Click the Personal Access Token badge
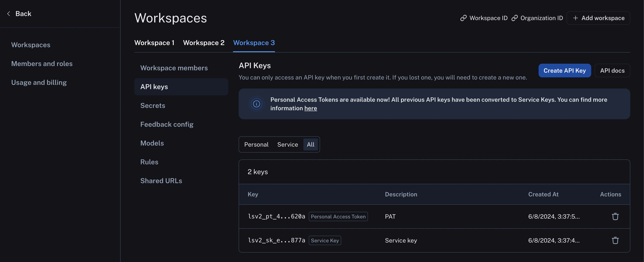The image size is (644, 262). tap(338, 216)
